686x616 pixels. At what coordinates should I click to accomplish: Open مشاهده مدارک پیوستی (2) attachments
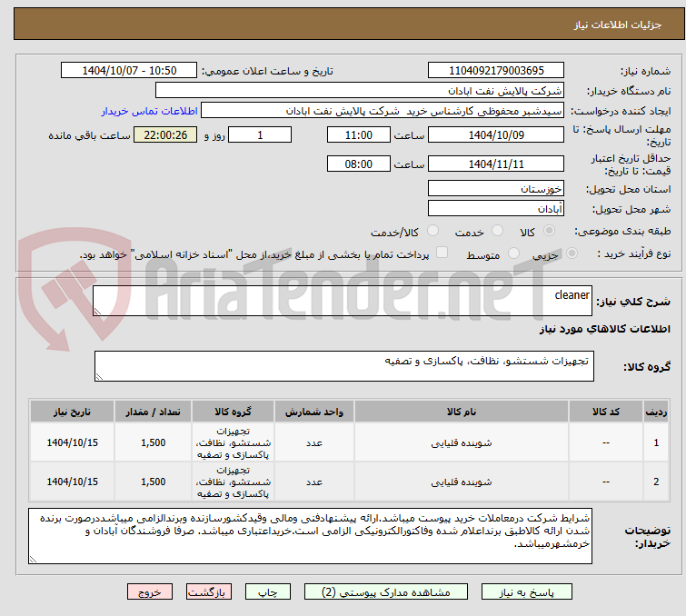click(386, 592)
